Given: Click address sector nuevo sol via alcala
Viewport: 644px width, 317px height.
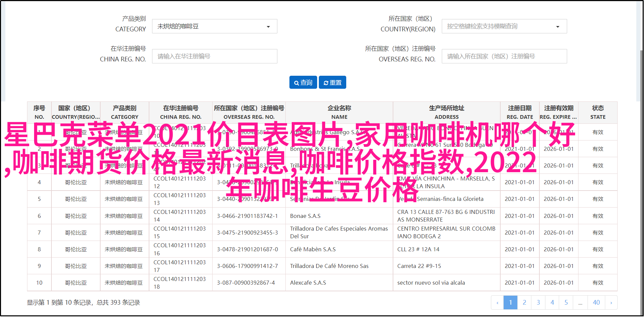Looking at the screenshot, I should 431,283.
